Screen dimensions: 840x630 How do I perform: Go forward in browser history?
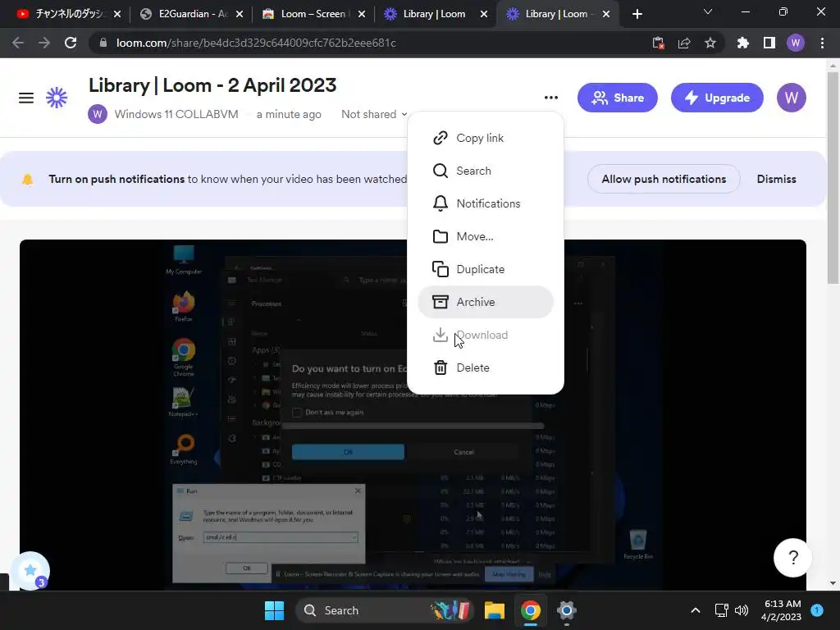(x=44, y=43)
